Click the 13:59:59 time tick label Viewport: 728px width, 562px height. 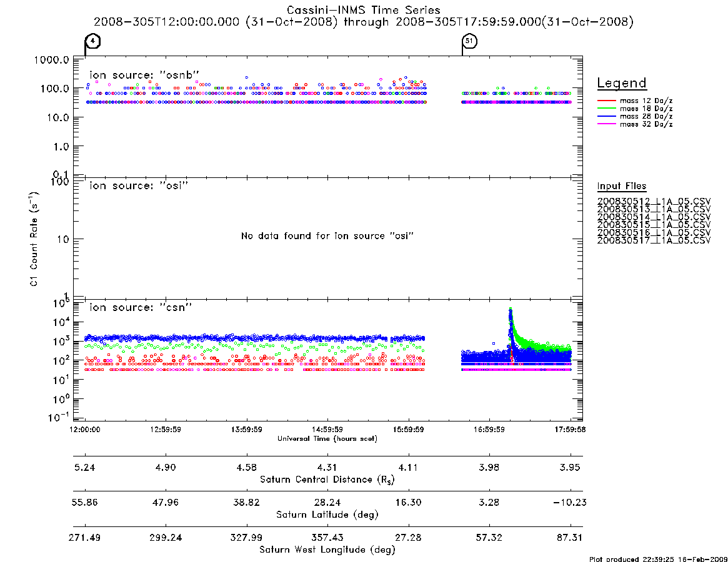pyautogui.click(x=247, y=430)
